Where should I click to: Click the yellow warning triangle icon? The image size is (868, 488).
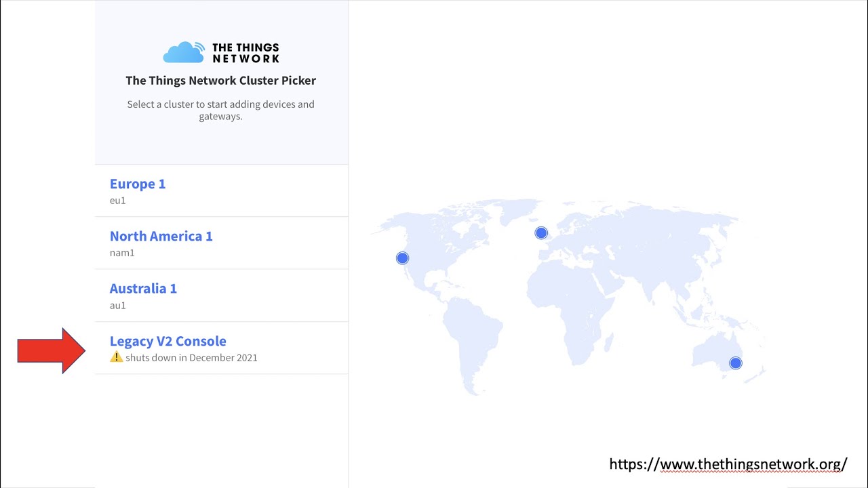point(117,357)
